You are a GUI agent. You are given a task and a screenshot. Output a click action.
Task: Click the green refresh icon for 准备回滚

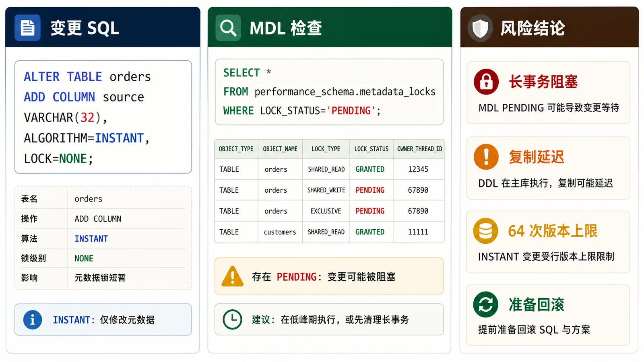(x=486, y=304)
